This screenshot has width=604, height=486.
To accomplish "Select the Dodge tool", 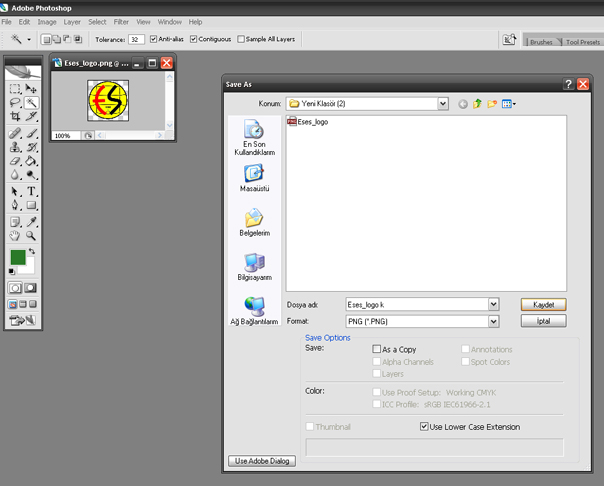I will coord(31,175).
